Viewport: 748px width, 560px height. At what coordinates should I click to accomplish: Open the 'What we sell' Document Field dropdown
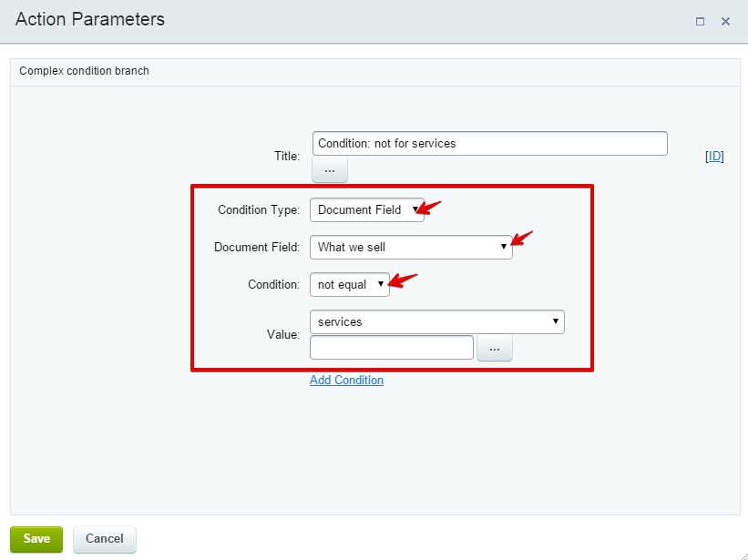pyautogui.click(x=411, y=247)
